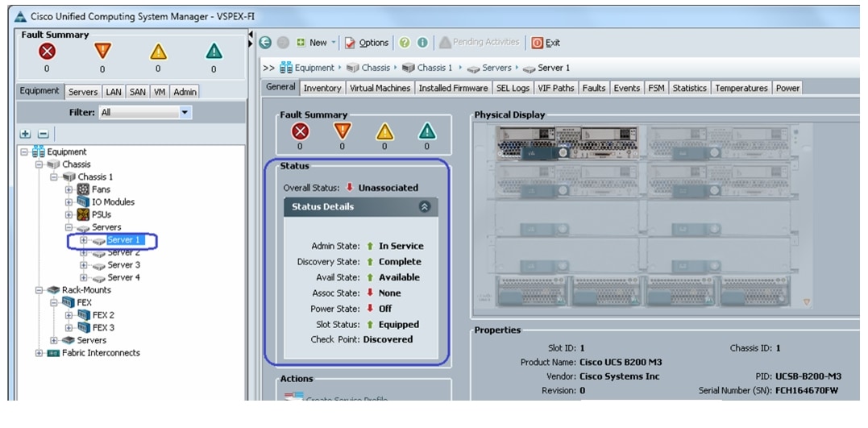Open the SAN tab in navigation pane
868x428 pixels.
tap(138, 92)
